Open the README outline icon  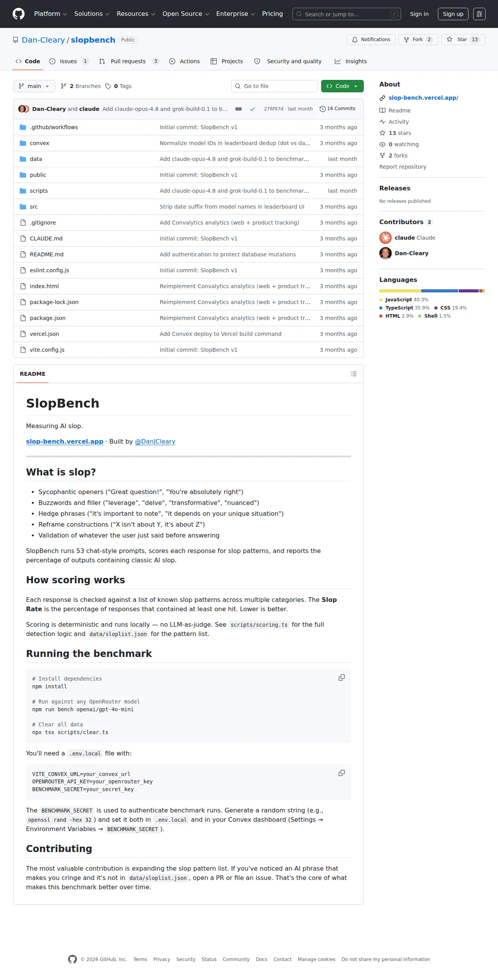tap(353, 374)
